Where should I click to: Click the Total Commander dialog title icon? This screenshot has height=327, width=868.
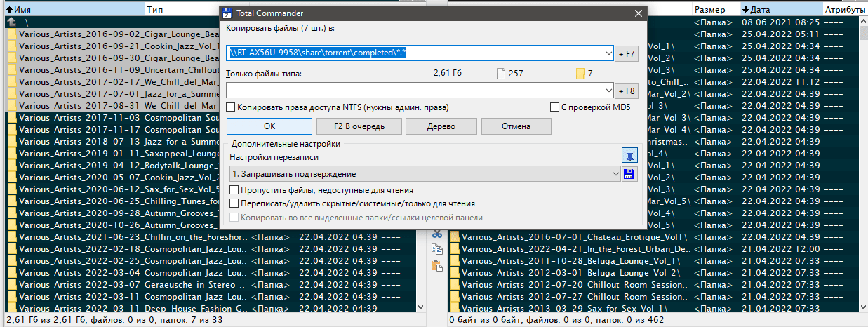227,13
